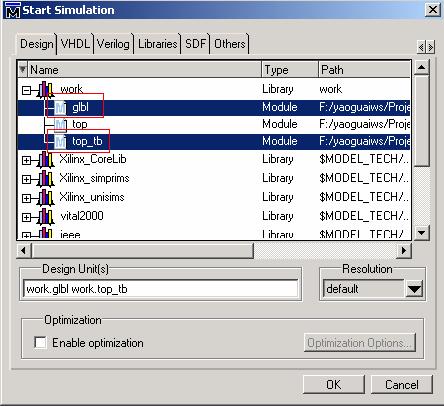444x406 pixels.
Task: Expand the Xilinx_CoreLib library
Action: (26, 160)
